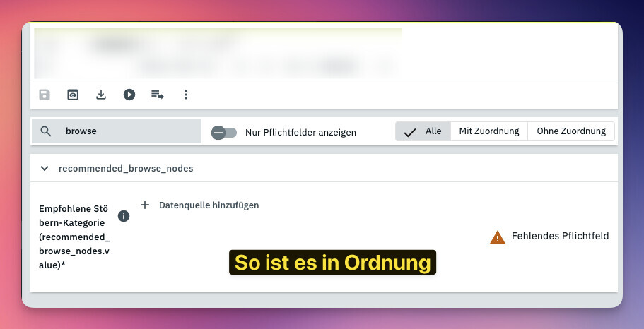This screenshot has height=329, width=644.
Task: Click the Empfohlene Stöbern-Kategorie field label
Action: pyautogui.click(x=74, y=237)
